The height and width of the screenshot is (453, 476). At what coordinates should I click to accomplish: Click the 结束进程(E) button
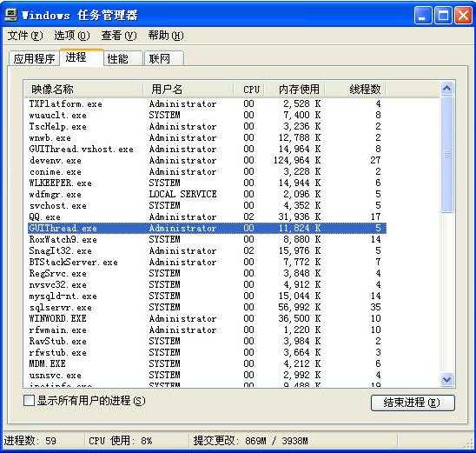(x=413, y=403)
